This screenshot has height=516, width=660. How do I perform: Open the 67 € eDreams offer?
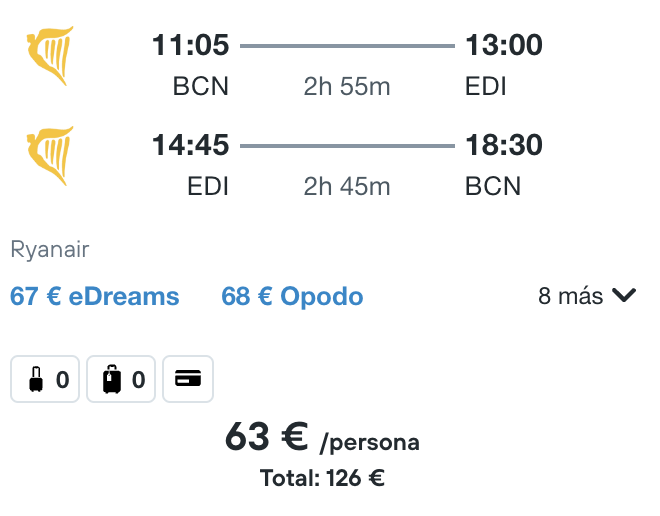95,296
